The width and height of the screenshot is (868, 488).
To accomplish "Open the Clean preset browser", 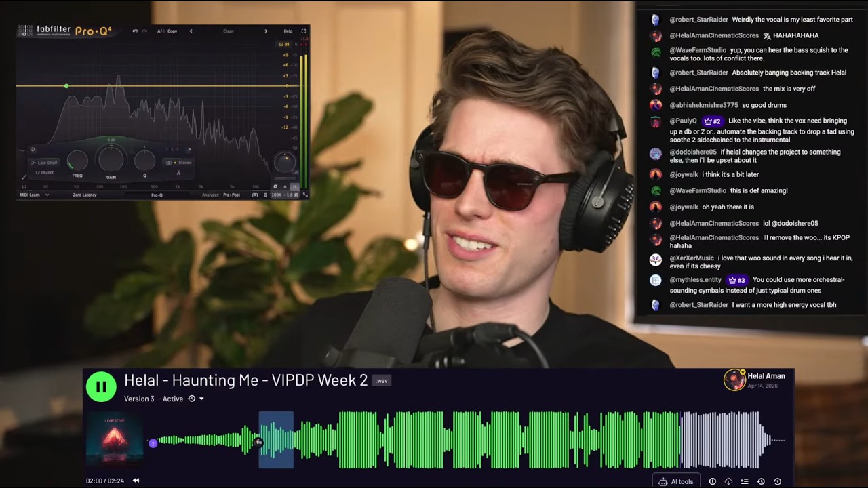I will [x=229, y=31].
